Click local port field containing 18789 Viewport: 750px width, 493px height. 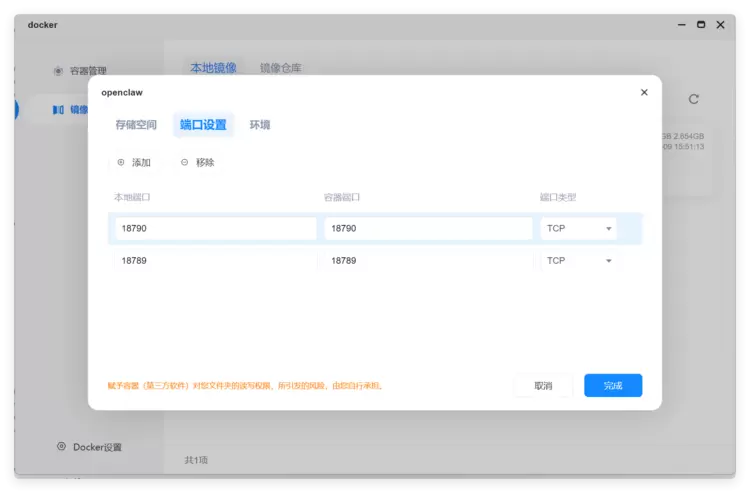(x=215, y=261)
